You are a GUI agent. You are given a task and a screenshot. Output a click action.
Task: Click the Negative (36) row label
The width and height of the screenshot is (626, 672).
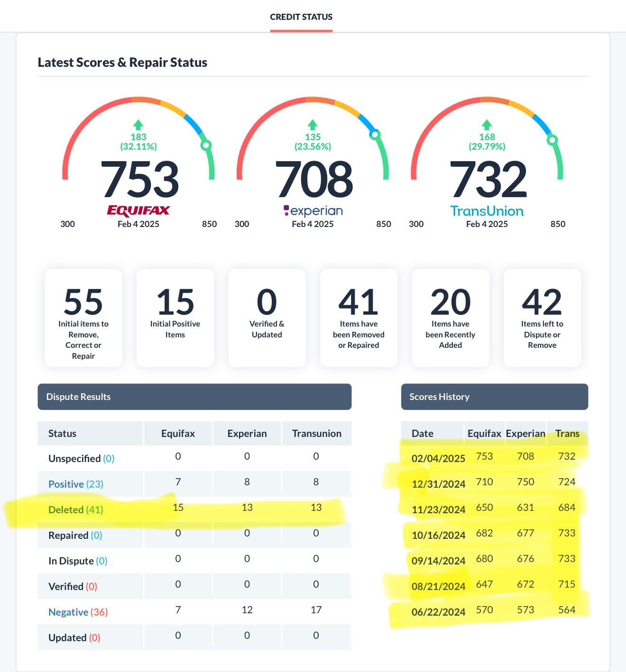coord(78,612)
